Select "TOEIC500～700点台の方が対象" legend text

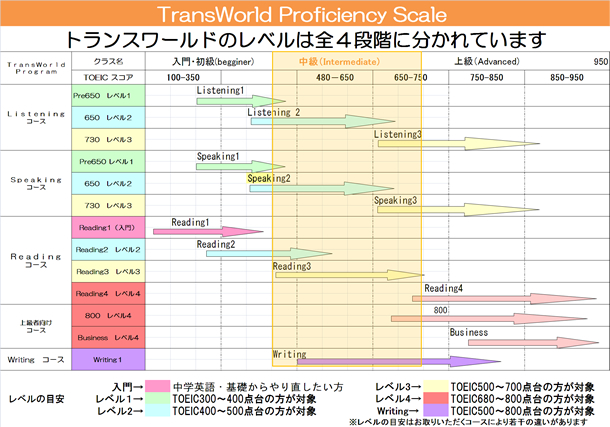(x=522, y=387)
